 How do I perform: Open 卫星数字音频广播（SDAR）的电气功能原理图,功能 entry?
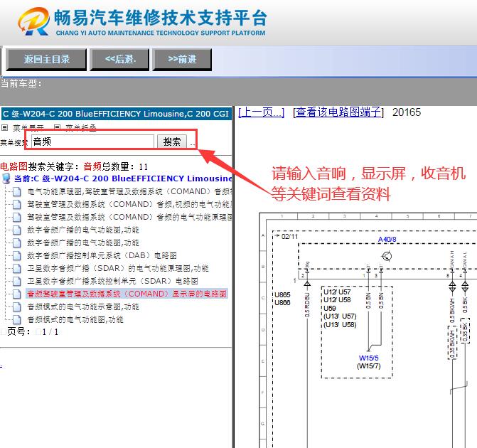point(118,268)
